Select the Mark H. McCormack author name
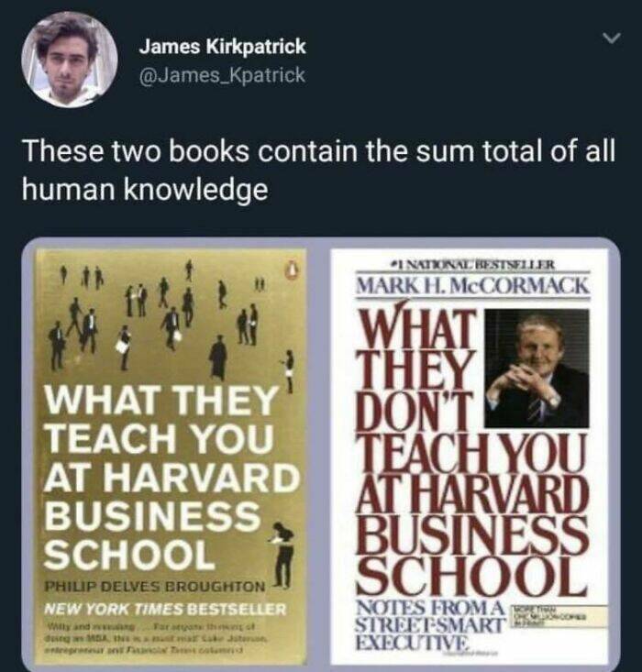Screen dimensions: 642x672 point(472,285)
